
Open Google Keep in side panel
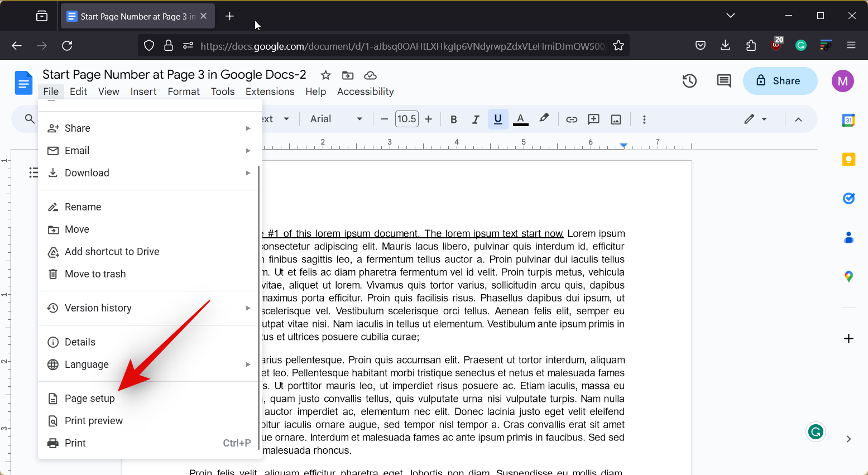point(848,160)
